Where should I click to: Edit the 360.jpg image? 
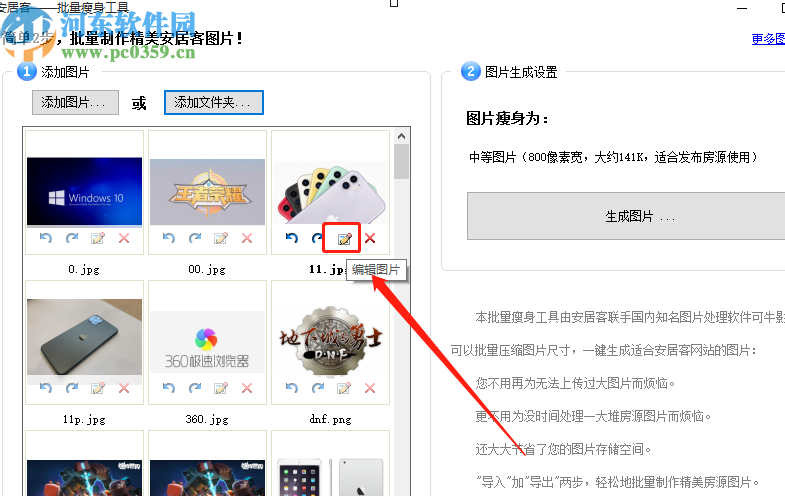point(221,388)
